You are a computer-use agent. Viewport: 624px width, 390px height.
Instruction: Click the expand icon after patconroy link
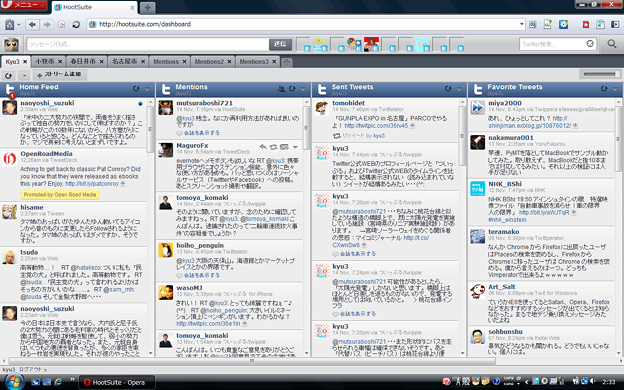pyautogui.click(x=123, y=184)
